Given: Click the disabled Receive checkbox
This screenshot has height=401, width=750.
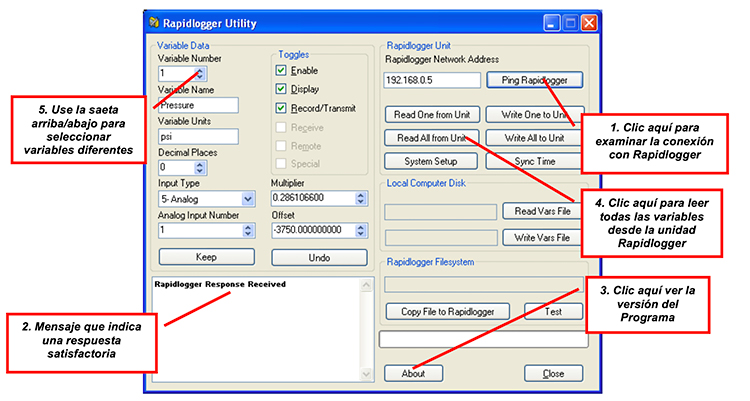Looking at the screenshot, I should 281,127.
